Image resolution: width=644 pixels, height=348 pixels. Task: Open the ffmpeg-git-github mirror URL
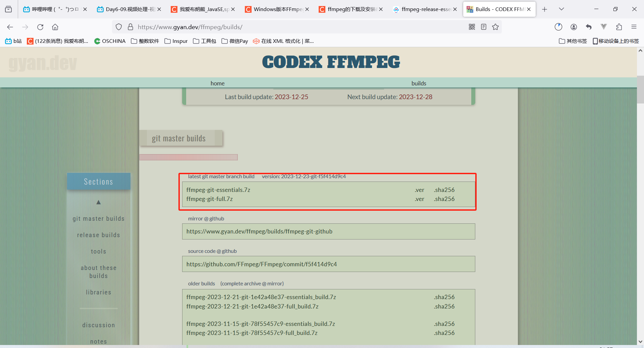(x=259, y=231)
